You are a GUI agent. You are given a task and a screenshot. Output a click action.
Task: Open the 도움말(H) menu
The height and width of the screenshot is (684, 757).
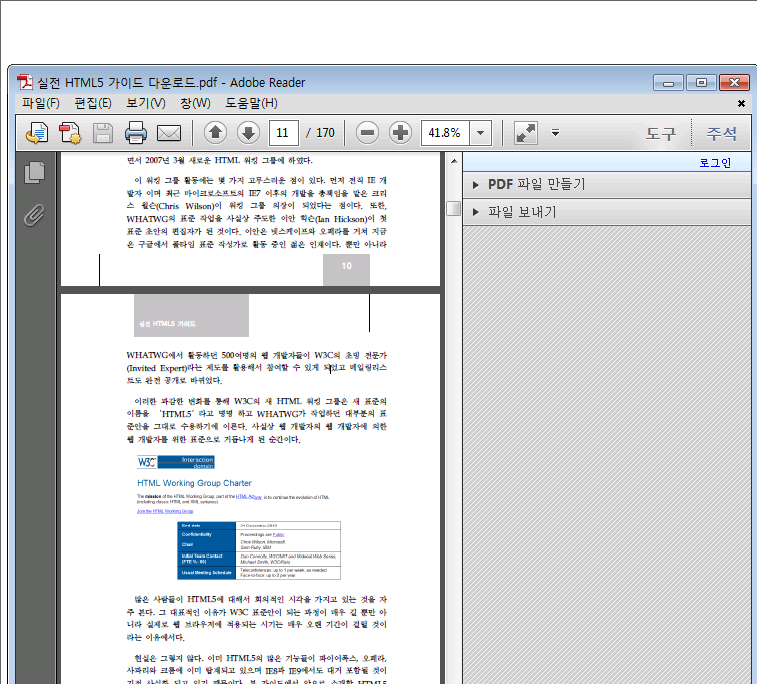click(252, 103)
